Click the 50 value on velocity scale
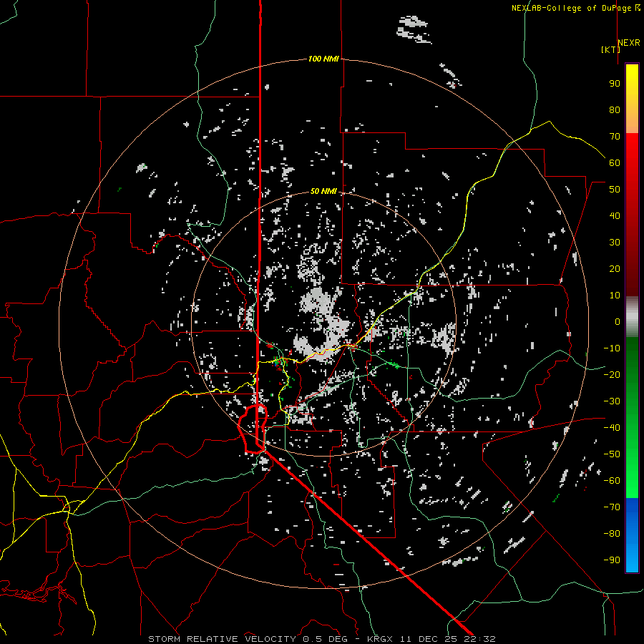Image resolution: width=644 pixels, height=644 pixels. [x=615, y=190]
